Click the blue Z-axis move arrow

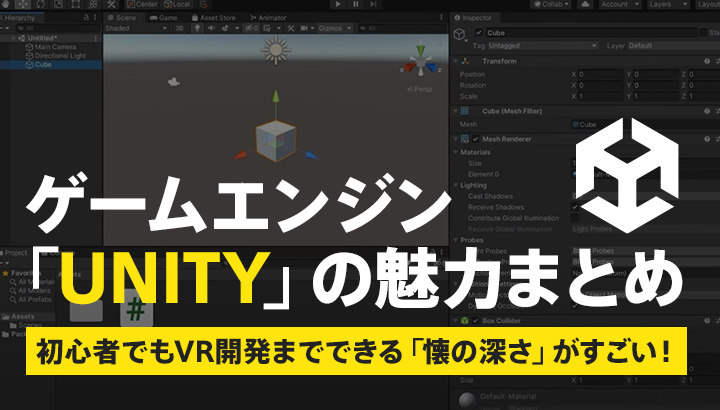point(311,155)
